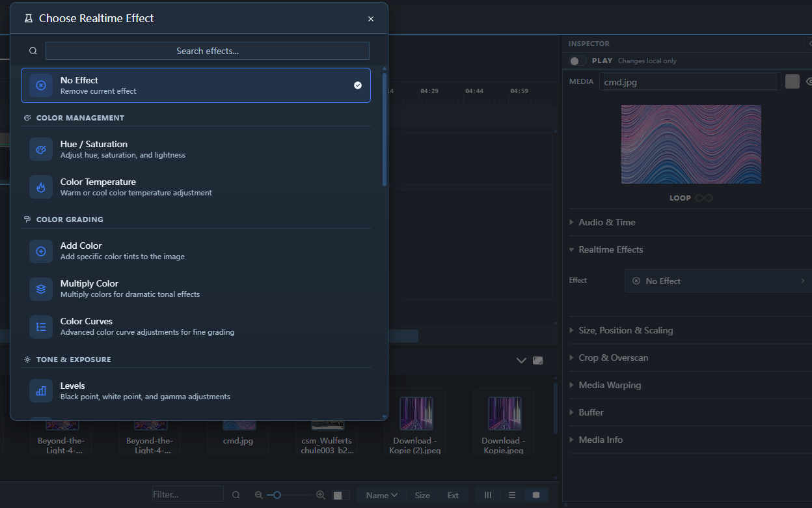Click the Search effects input field
The image size is (812, 508).
coord(208,51)
